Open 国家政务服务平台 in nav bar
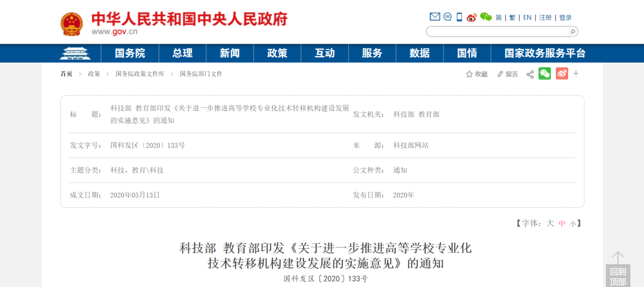644x287 pixels. tap(545, 54)
